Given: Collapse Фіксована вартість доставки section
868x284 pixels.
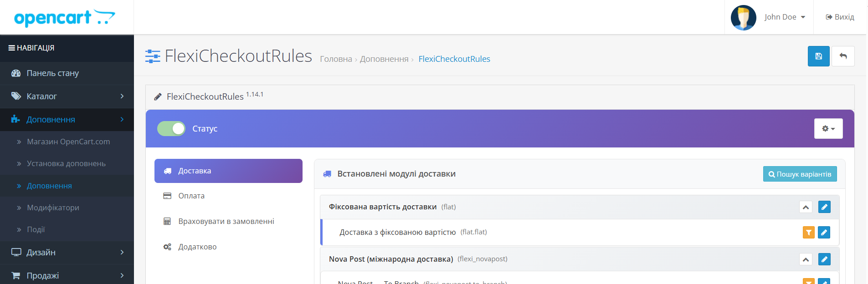Looking at the screenshot, I should (806, 207).
